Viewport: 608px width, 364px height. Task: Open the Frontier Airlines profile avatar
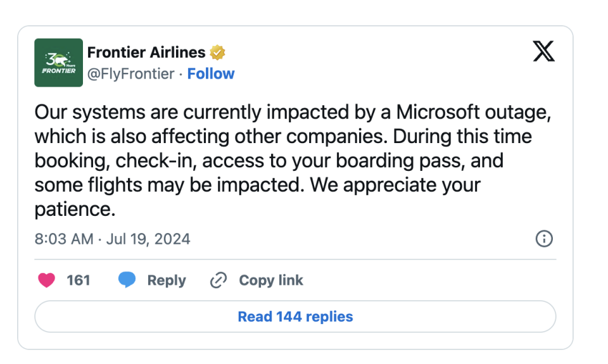pyautogui.click(x=58, y=63)
